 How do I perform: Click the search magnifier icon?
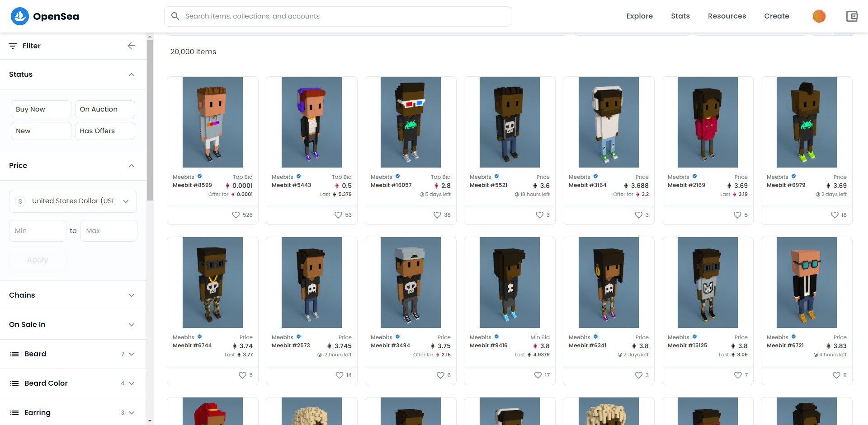[x=175, y=16]
